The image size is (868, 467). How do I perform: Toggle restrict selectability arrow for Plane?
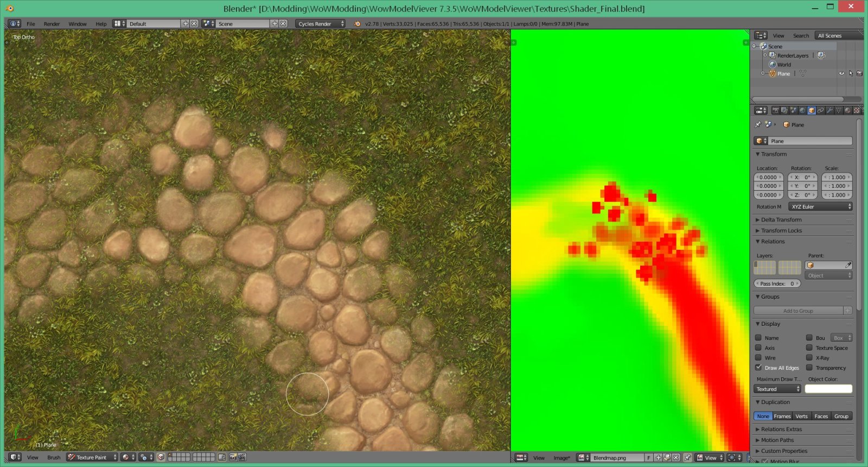[851, 73]
